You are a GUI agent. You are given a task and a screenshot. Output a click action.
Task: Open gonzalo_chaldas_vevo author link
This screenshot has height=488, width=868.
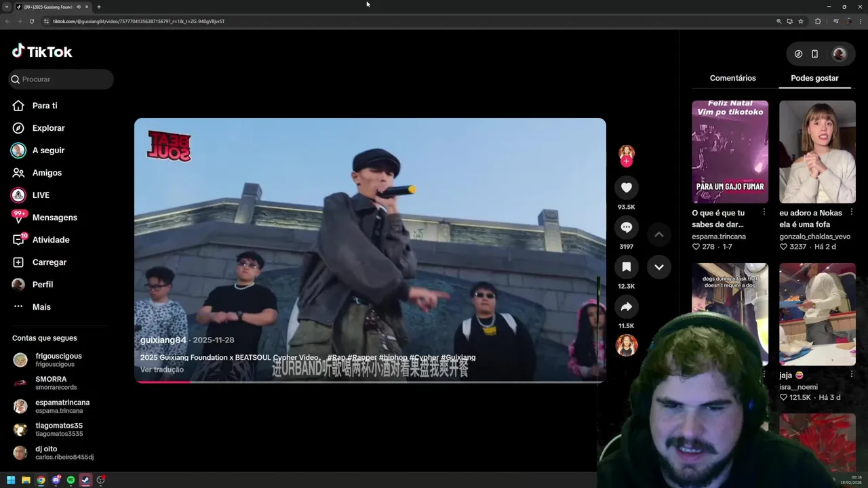[814, 237]
